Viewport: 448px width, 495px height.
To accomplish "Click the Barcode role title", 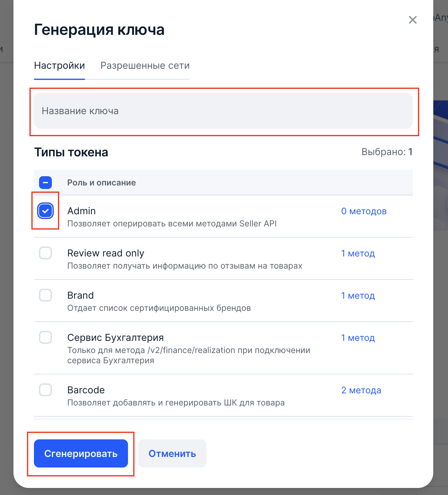I will [x=86, y=390].
